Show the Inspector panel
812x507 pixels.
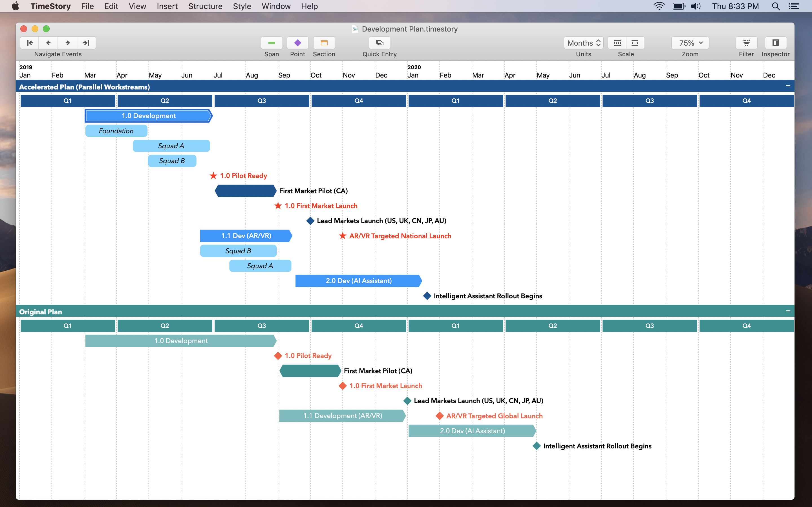pos(775,43)
